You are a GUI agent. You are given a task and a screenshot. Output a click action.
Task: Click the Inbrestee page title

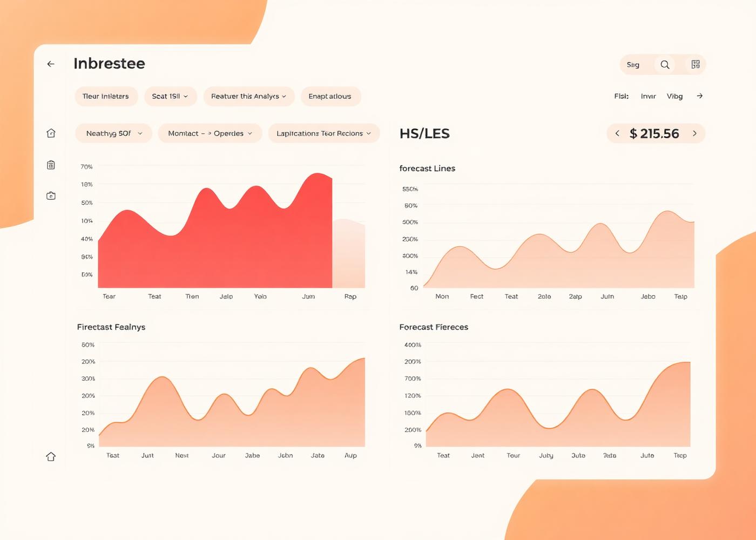[x=109, y=63]
